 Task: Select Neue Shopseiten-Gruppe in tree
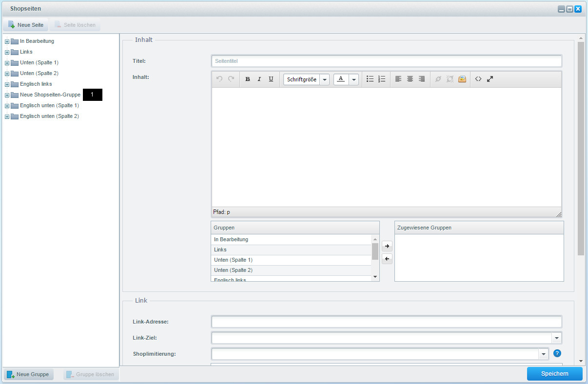(50, 95)
